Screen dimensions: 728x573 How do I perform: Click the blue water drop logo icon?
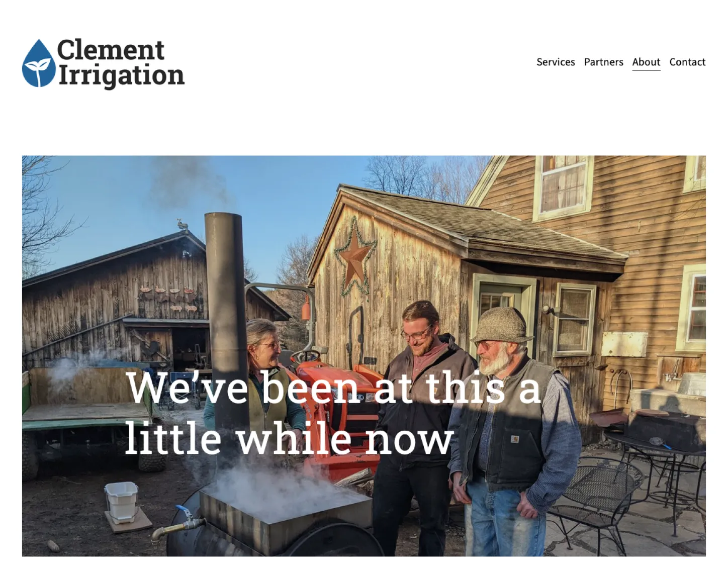coord(39,63)
